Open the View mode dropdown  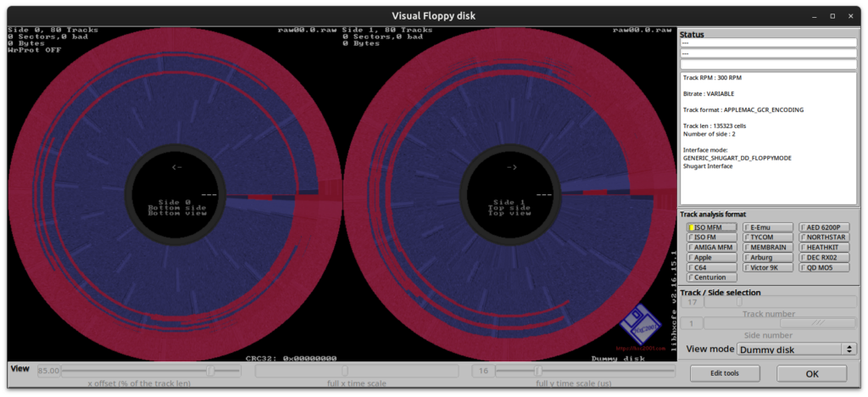(797, 349)
